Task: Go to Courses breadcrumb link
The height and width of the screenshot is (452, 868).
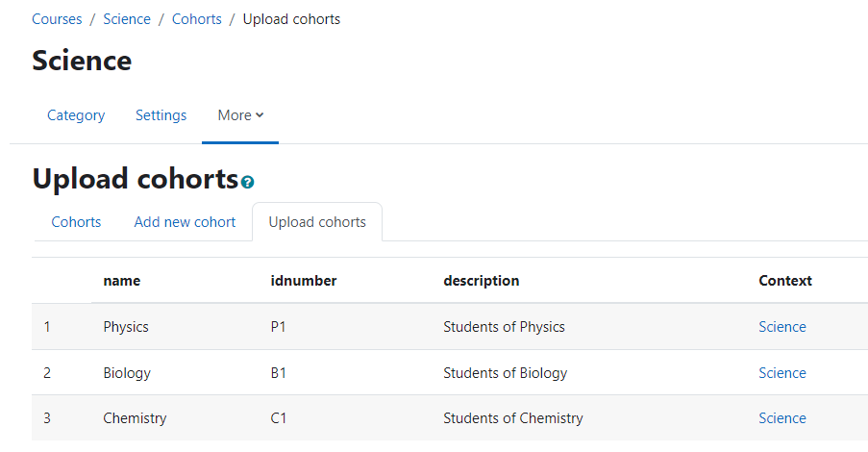Action: (x=57, y=19)
